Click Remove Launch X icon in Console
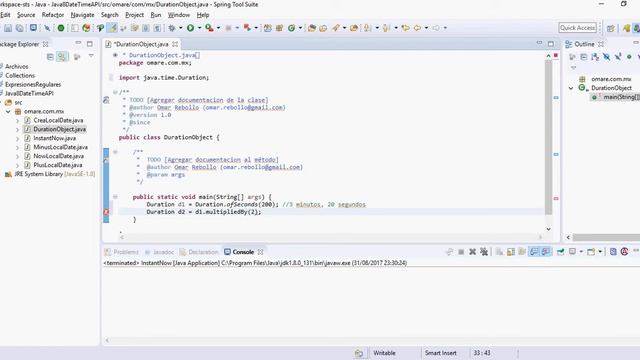Screen dimensions: 640x360 point(472,252)
